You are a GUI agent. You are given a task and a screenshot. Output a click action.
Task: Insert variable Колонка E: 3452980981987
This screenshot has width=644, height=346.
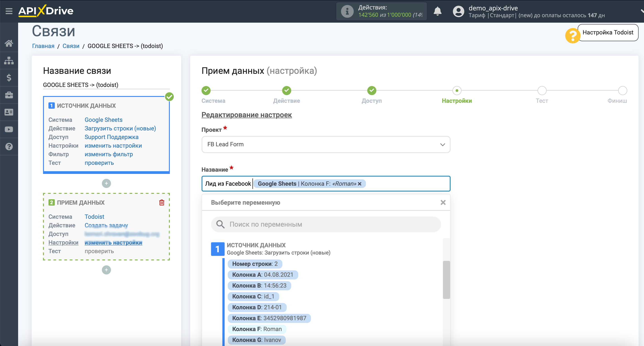(269, 318)
